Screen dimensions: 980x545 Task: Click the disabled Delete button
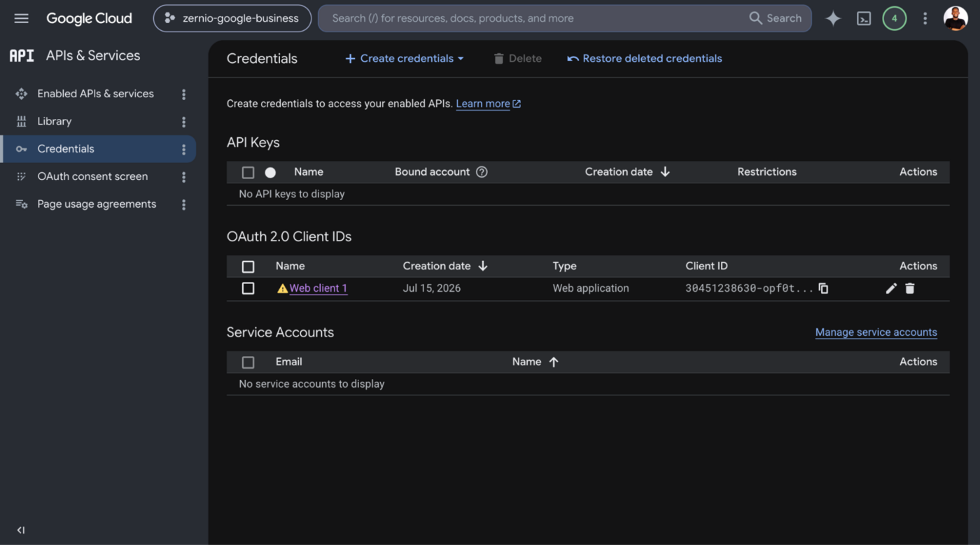coord(517,59)
